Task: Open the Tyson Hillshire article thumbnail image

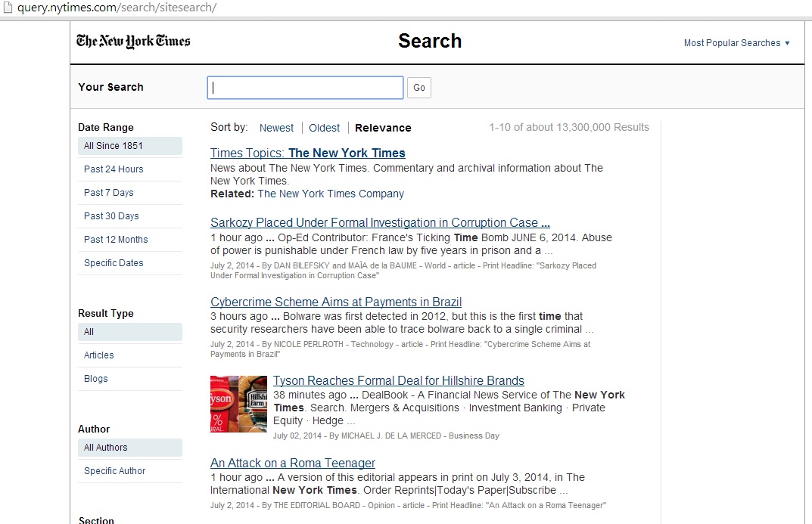Action: pos(238,404)
